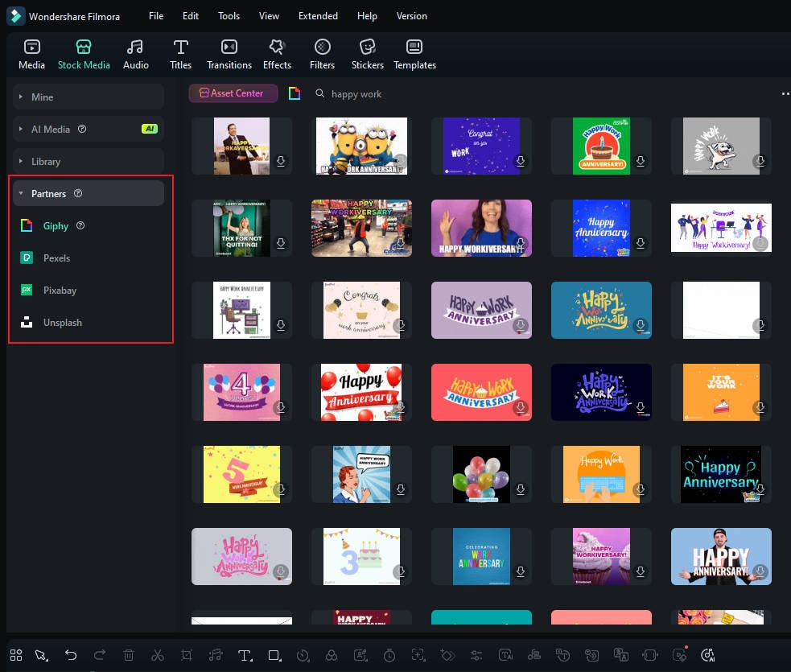Open the Text tool in the toolbar
Viewport: 791px width, 672px height.
245,655
